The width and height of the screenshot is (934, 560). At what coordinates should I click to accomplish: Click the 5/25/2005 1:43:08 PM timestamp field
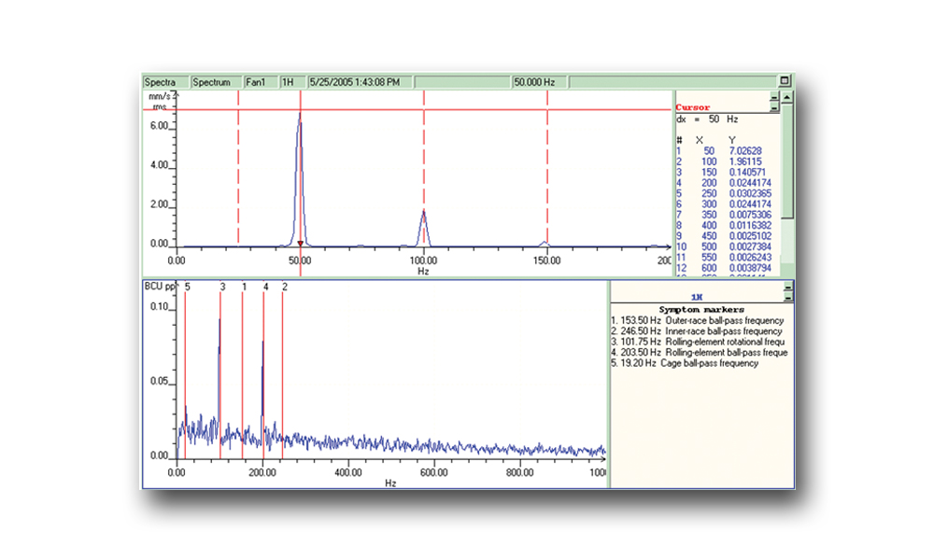[360, 82]
